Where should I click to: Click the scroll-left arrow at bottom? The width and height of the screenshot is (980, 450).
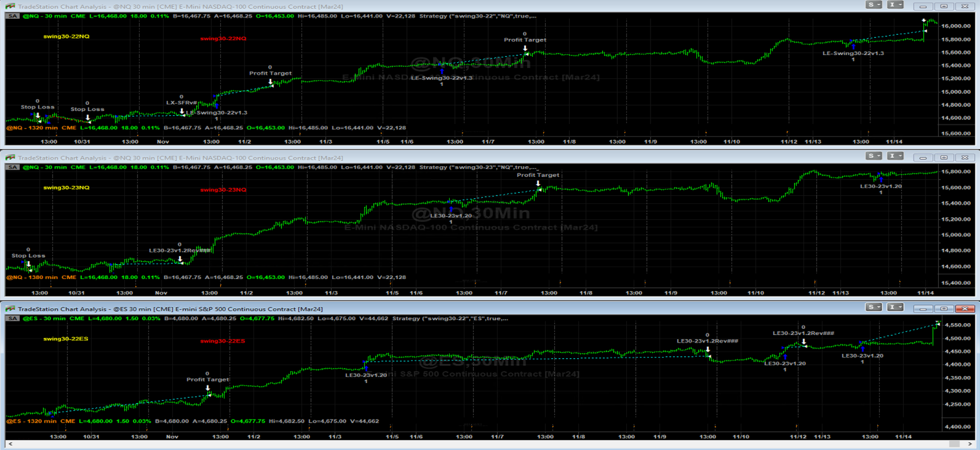[10, 444]
